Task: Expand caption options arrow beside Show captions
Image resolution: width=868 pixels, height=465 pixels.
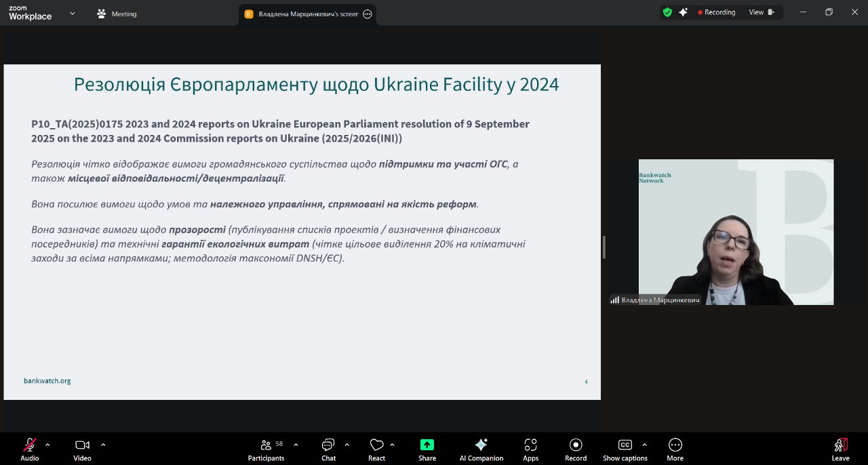Action: [x=644, y=445]
